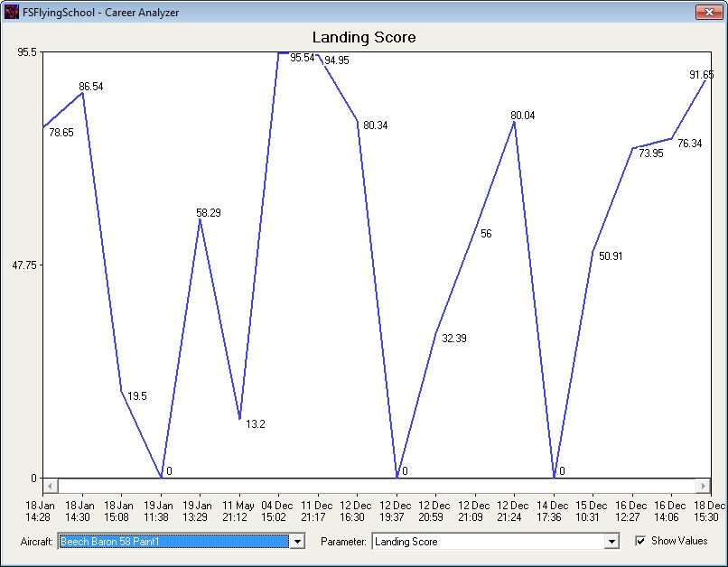Click the chart scrollbar right arrow

(702, 486)
